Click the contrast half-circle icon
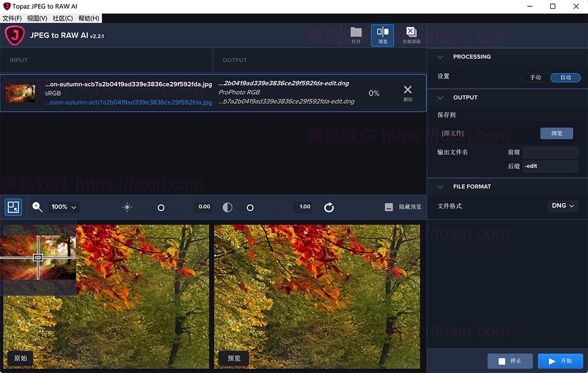 227,207
